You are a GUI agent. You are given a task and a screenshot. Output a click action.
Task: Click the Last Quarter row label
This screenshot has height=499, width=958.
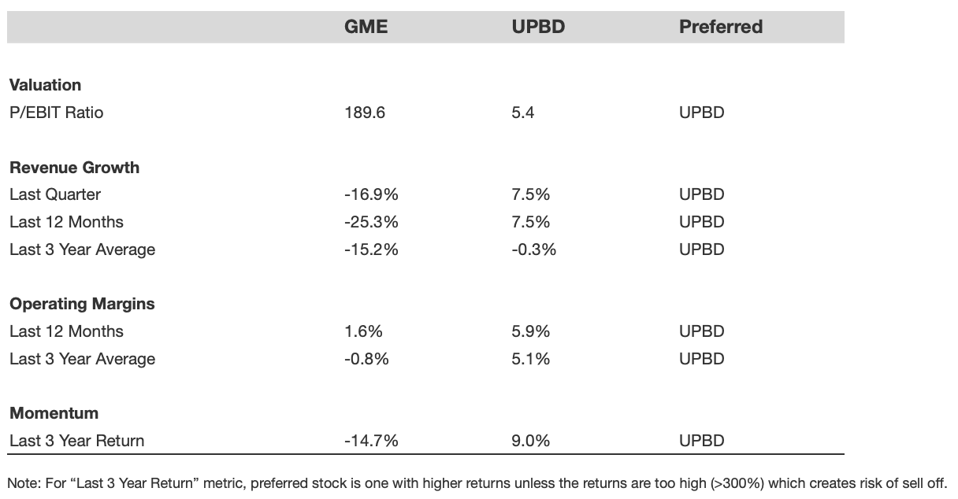click(54, 195)
